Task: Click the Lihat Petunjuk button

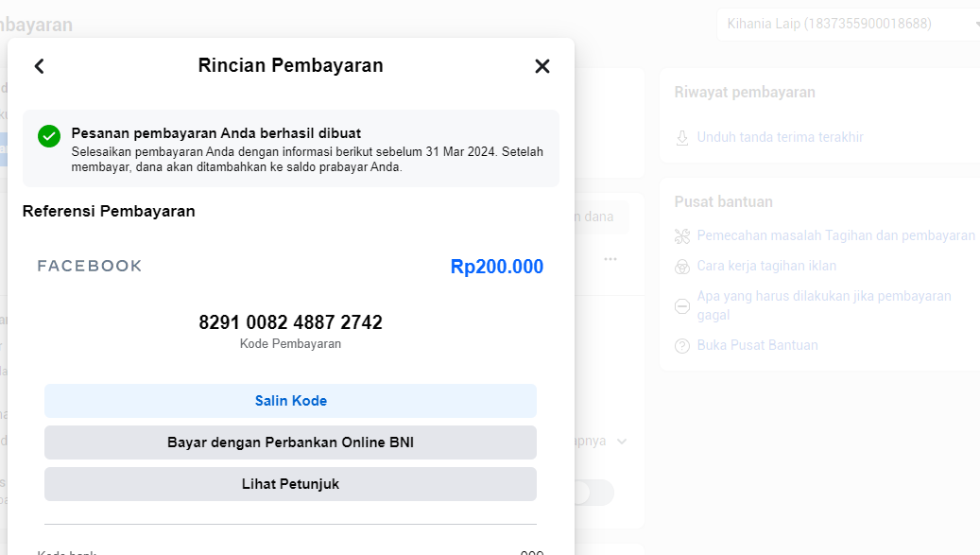Action: tap(290, 484)
